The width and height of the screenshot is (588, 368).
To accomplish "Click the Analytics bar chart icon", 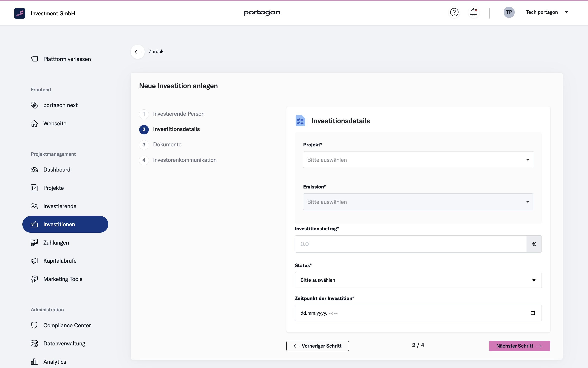I will 34,362.
